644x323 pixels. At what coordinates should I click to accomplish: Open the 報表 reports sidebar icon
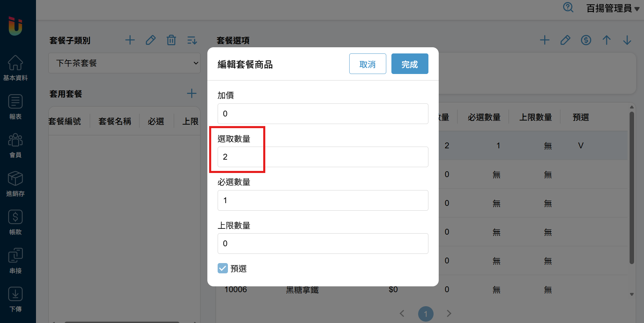pos(15,102)
